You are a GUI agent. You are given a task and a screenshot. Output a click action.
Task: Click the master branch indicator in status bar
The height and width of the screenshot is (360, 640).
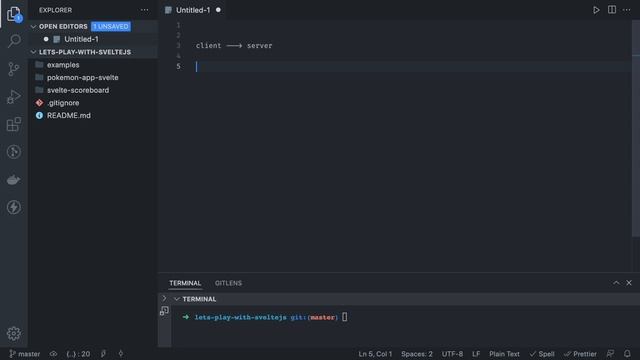click(x=24, y=354)
